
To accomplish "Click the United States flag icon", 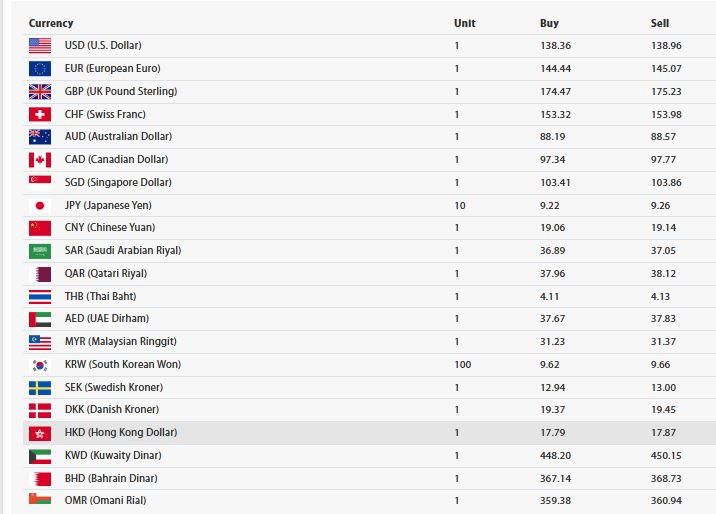I will coord(40,46).
